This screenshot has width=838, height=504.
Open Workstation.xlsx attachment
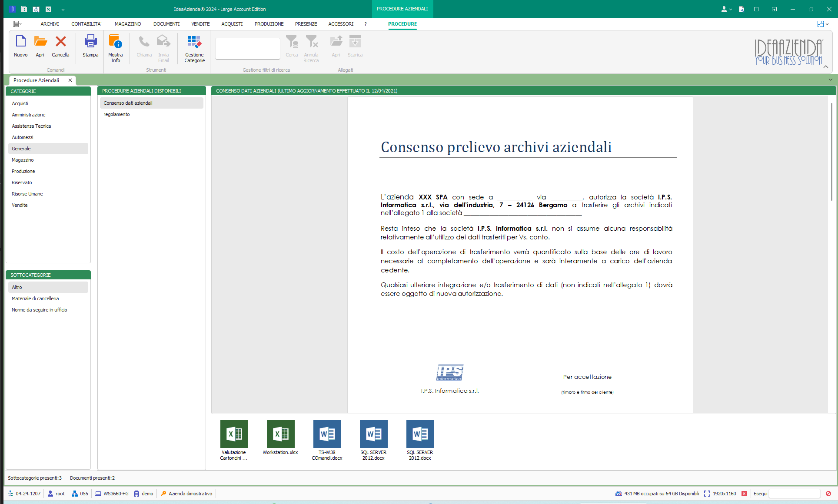pyautogui.click(x=280, y=438)
